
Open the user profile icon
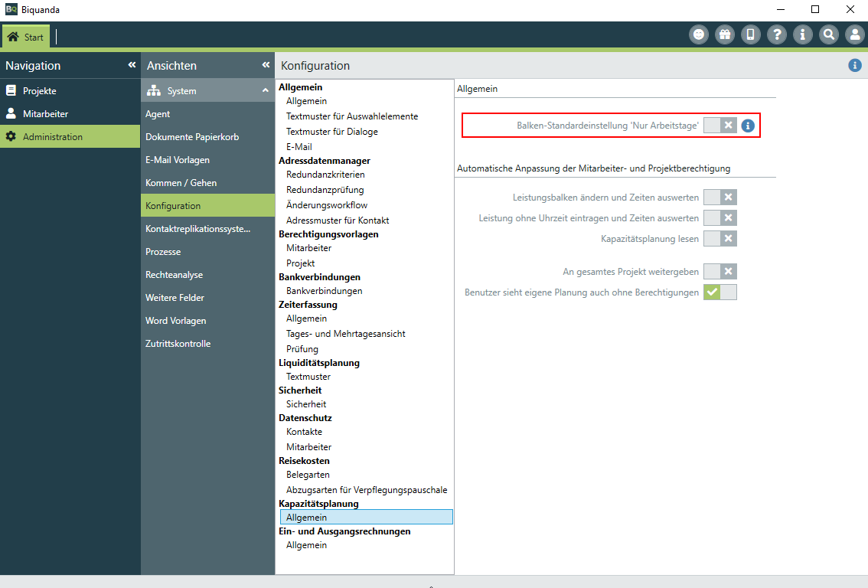tap(854, 34)
